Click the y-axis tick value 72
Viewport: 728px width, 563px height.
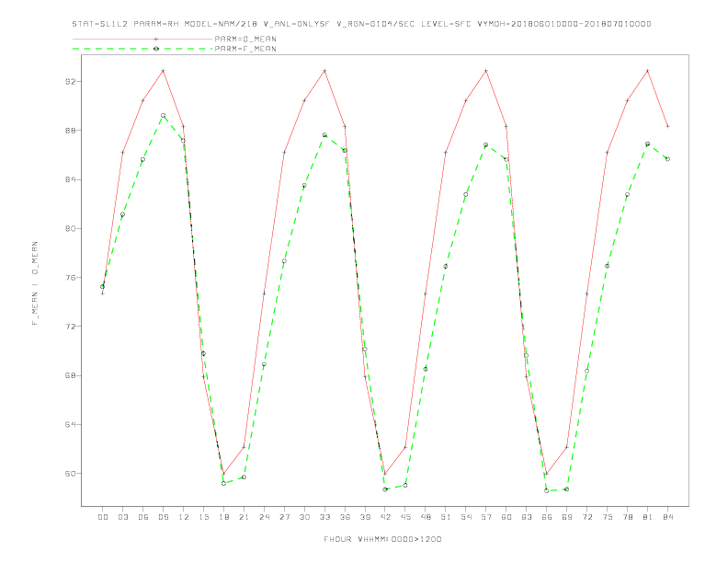pyautogui.click(x=70, y=327)
